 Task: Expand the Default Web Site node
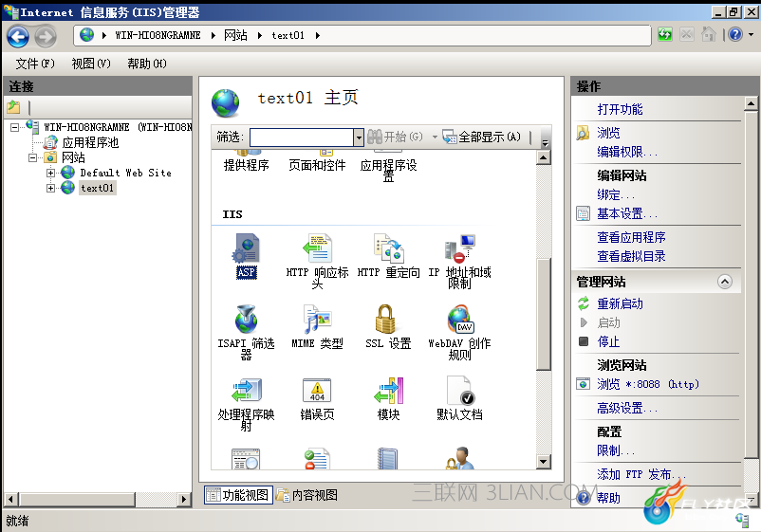50,173
